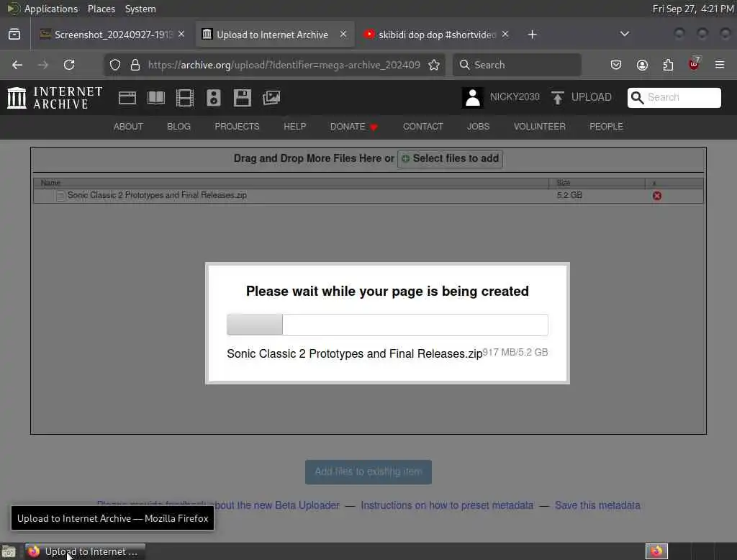The image size is (737, 560).
Task: Close the Upload to Internet Archive tab
Action: (x=343, y=35)
